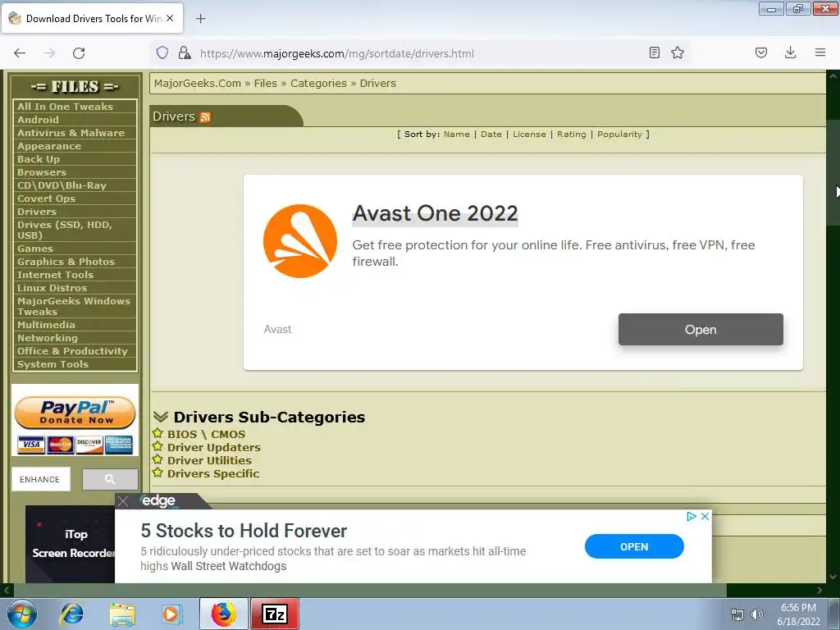Open the BIOS \ CMOS sub-category

(206, 434)
